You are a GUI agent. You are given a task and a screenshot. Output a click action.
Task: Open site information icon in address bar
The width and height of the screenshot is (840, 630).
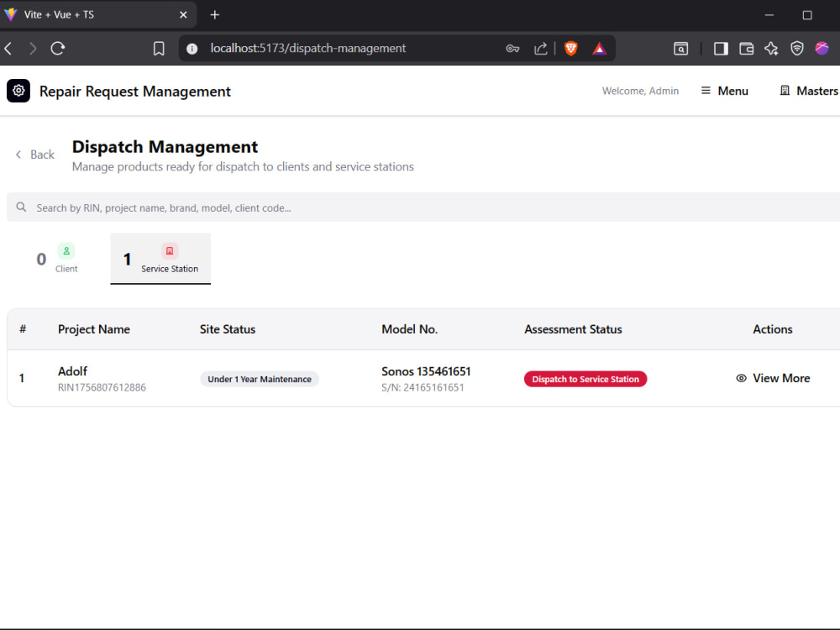click(192, 49)
